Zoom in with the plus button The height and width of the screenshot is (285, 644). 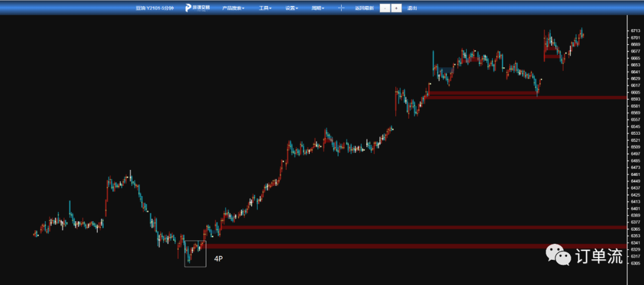pyautogui.click(x=397, y=8)
